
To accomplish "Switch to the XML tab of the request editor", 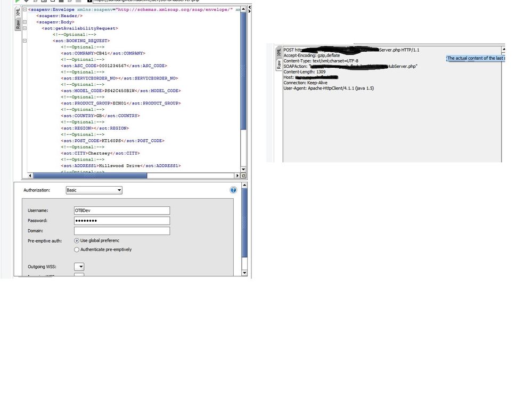I will tap(18, 12).
